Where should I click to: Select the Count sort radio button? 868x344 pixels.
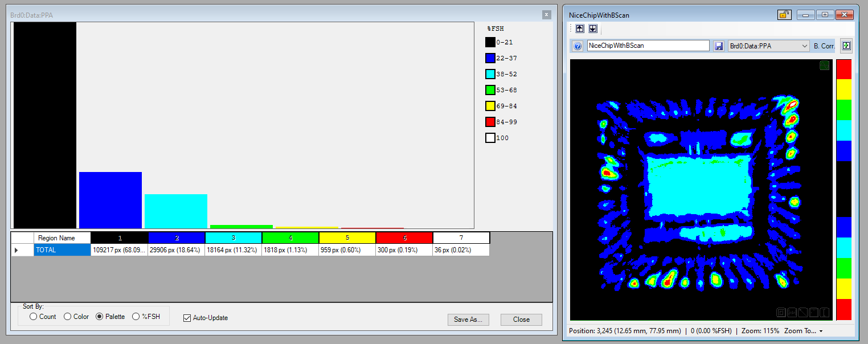[x=33, y=317]
